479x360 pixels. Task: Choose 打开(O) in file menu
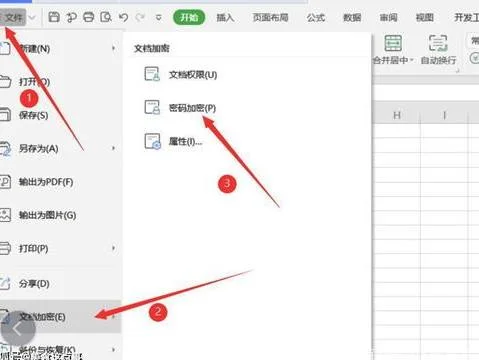click(x=60, y=82)
